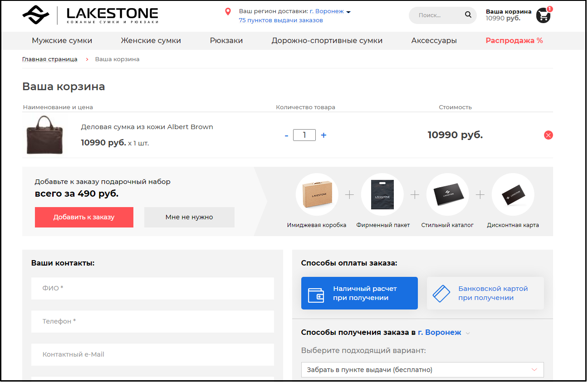Click the wallet icon for cash payment
This screenshot has height=382, width=588.
point(316,295)
